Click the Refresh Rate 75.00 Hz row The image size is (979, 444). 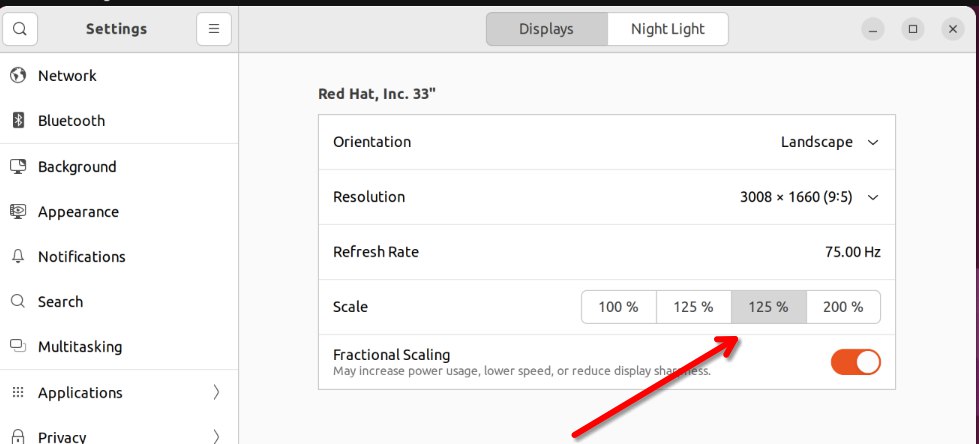(x=606, y=252)
